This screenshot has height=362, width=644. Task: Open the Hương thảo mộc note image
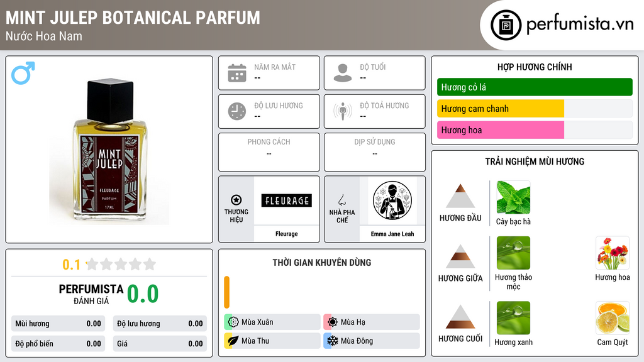point(513,253)
